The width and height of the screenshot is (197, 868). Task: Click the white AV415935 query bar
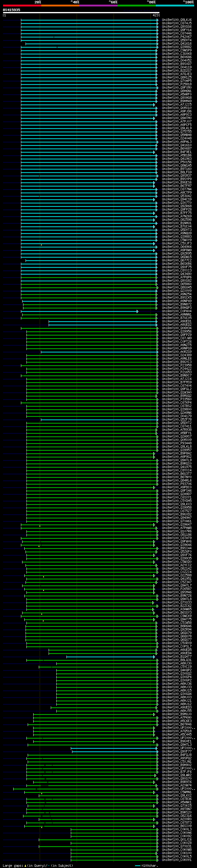coord(81,13)
